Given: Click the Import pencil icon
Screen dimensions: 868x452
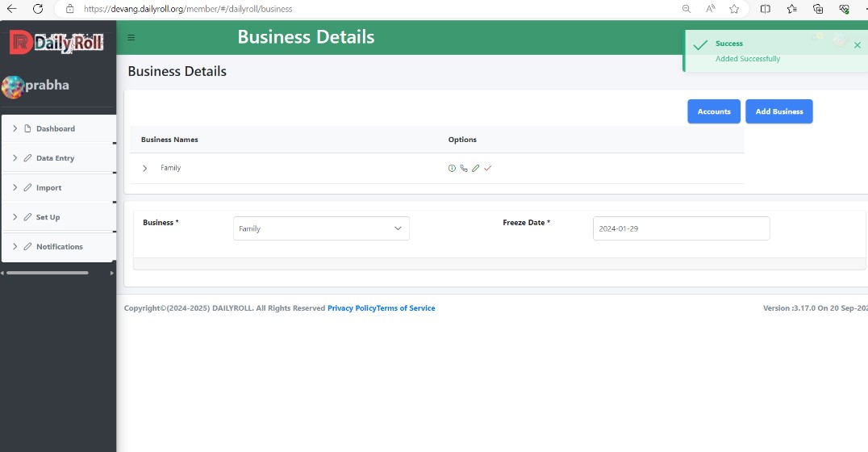Looking at the screenshot, I should (27, 188).
